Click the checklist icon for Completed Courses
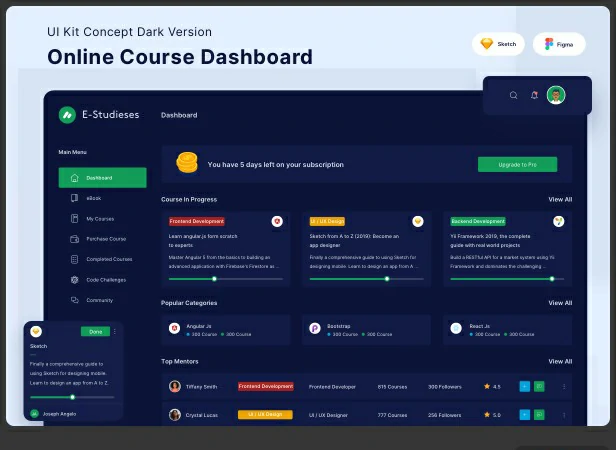This screenshot has height=450, width=616. click(x=74, y=259)
